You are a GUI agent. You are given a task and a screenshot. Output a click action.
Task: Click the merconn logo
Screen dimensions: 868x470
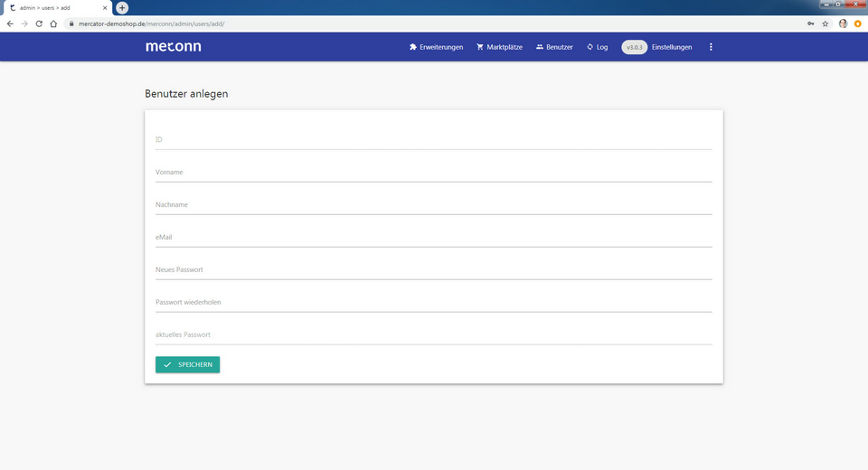[174, 46]
